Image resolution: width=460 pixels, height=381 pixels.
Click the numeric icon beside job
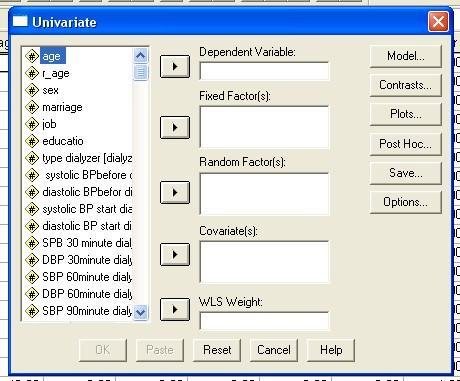[32, 124]
